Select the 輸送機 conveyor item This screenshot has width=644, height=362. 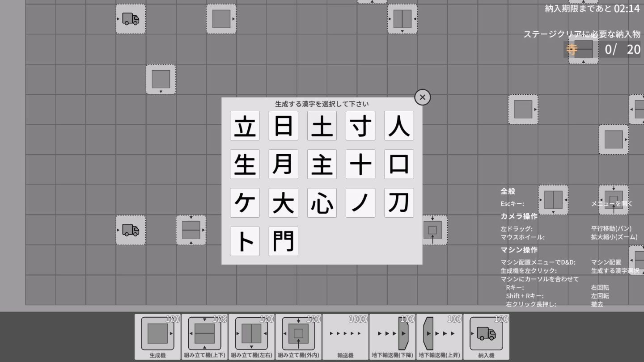coord(345,337)
